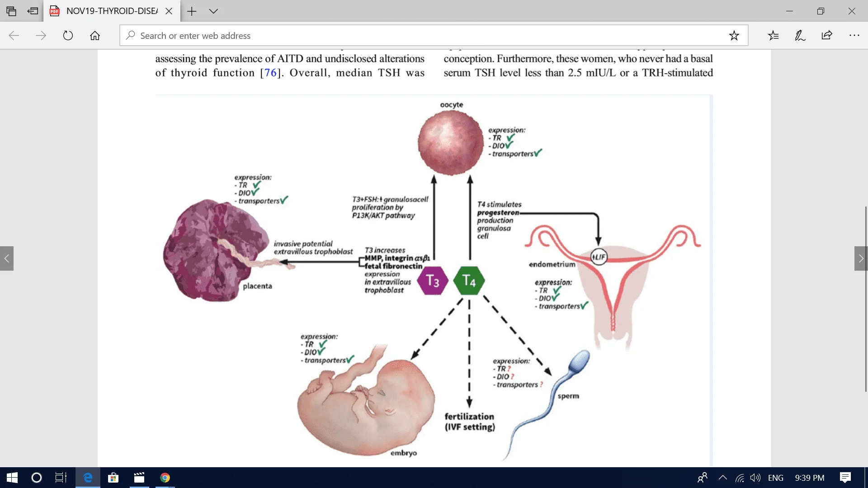The image size is (868, 488).
Task: Close the NOV19-THYROID-DISEA tab
Action: pos(169,11)
